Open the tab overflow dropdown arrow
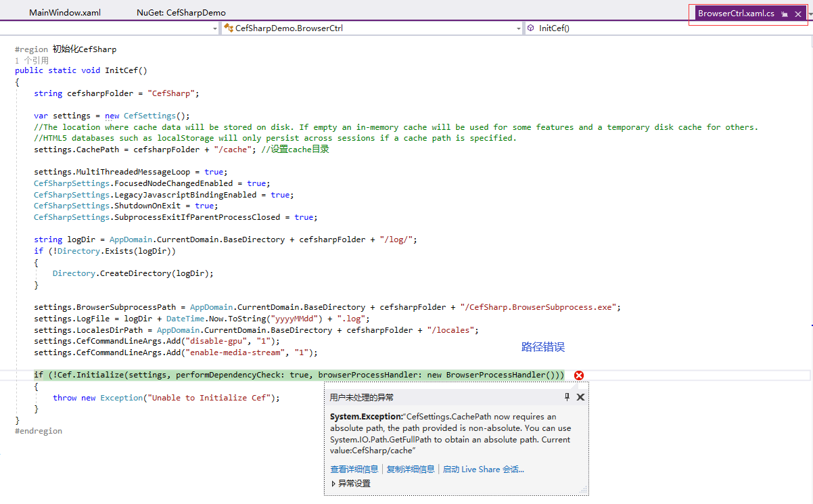Viewport: 813px width, 504px height. (810, 13)
